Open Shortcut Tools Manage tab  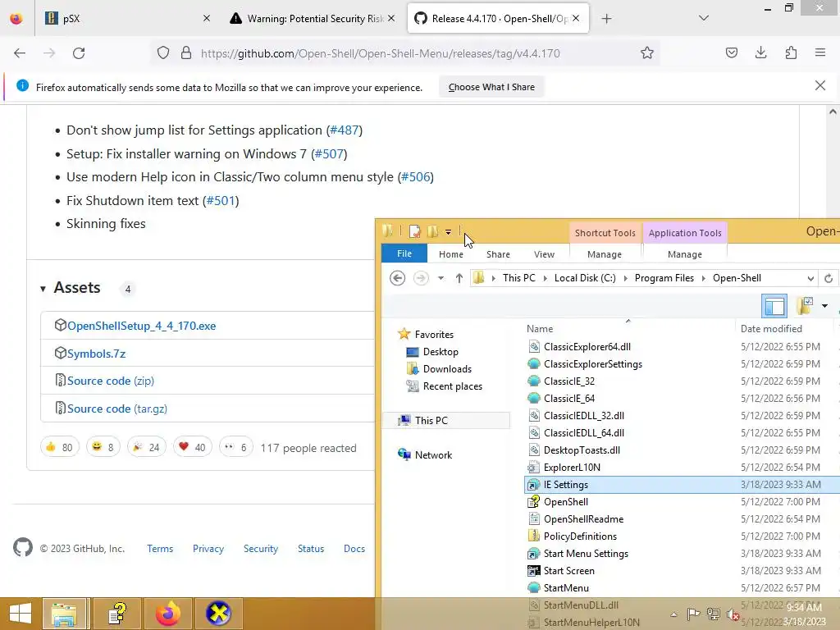pos(605,254)
